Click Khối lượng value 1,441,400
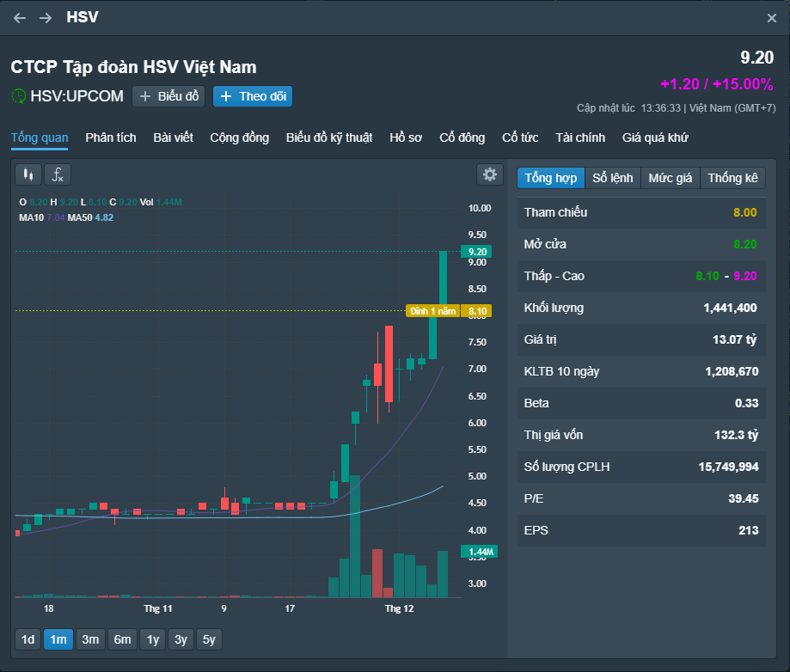790x672 pixels. point(730,308)
